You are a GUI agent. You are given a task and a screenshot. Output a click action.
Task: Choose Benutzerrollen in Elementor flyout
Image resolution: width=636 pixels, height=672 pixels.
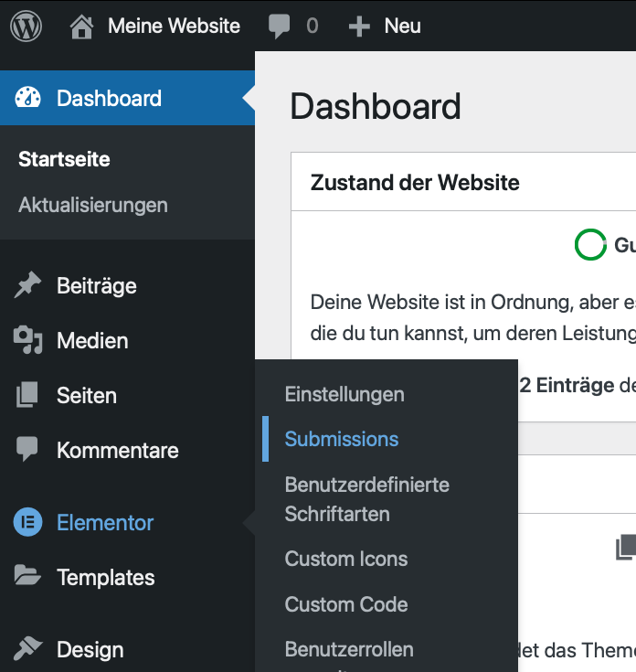click(x=349, y=650)
